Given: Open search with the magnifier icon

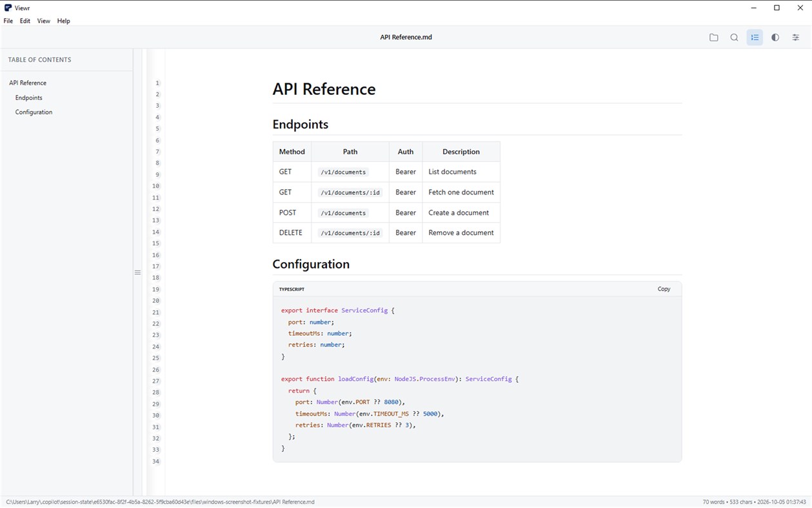Looking at the screenshot, I should click(734, 37).
